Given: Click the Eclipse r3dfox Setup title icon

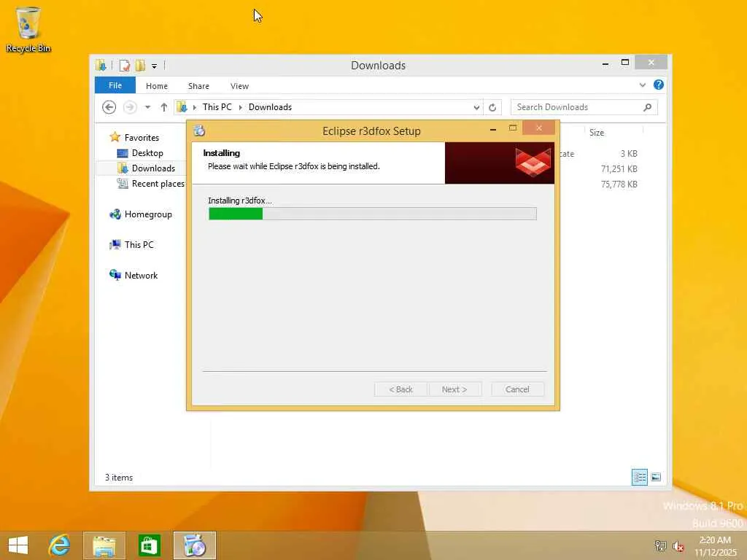Looking at the screenshot, I should point(199,131).
